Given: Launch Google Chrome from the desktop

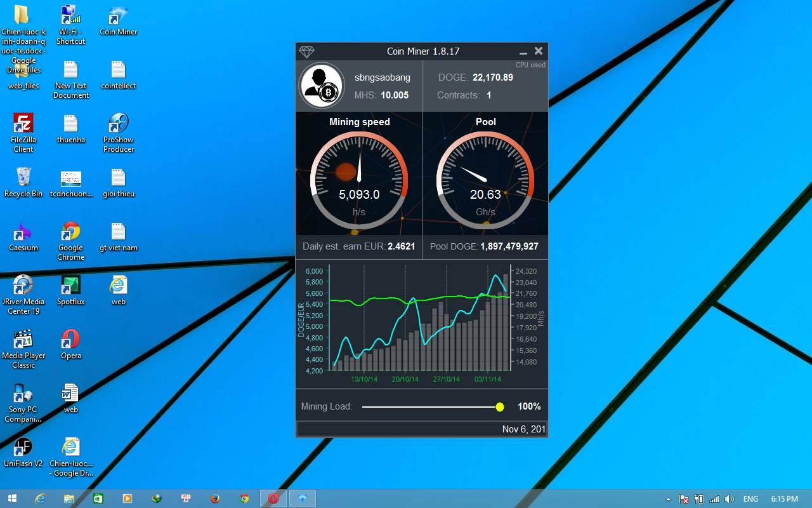Looking at the screenshot, I should 71,242.
